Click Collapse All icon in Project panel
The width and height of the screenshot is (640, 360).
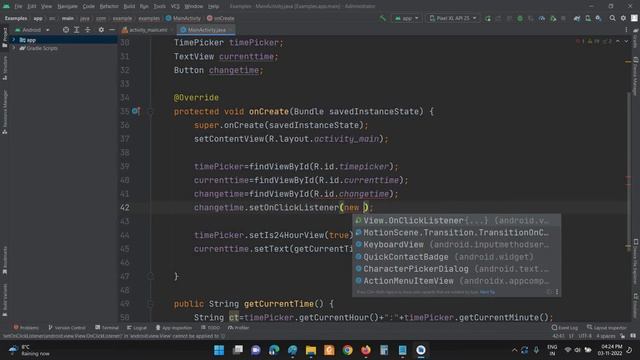point(87,30)
